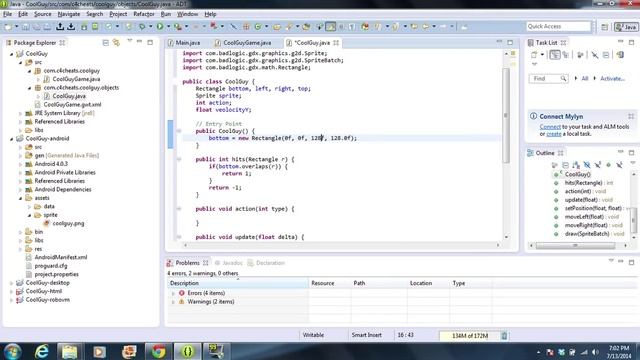
Task: Click the All working set link
Action: [584, 78]
